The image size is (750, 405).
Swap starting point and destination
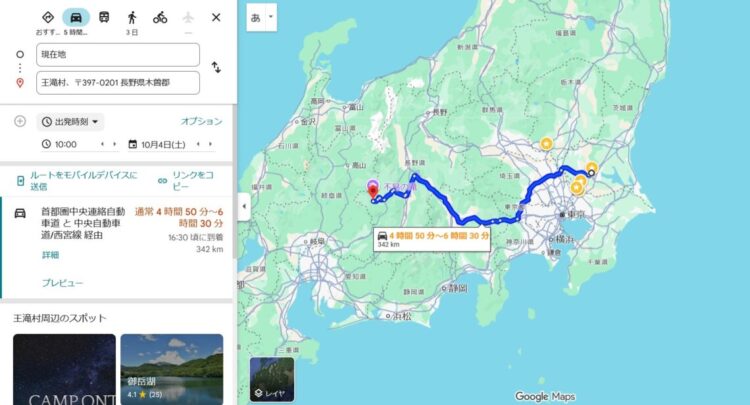tap(216, 67)
